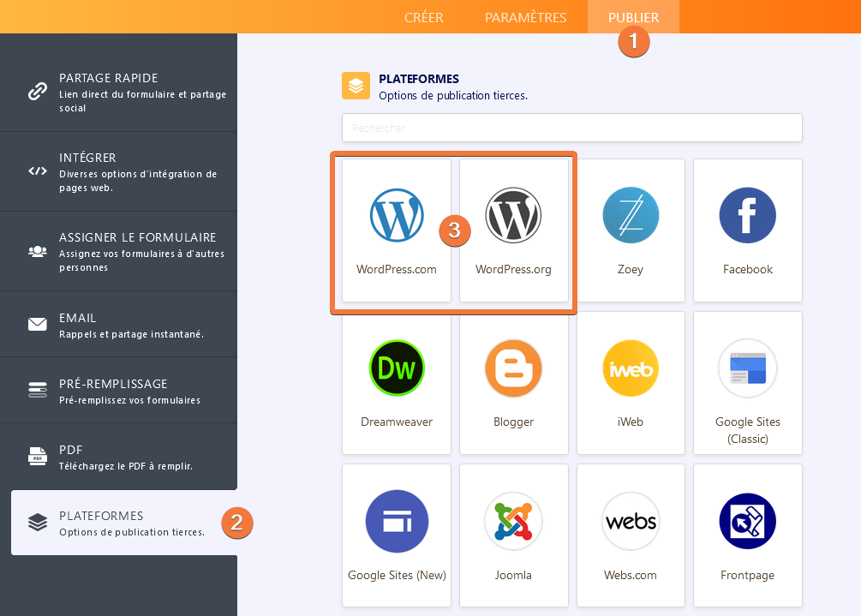Choose the Dreamweaver platform icon
This screenshot has width=861, height=616.
(x=397, y=368)
